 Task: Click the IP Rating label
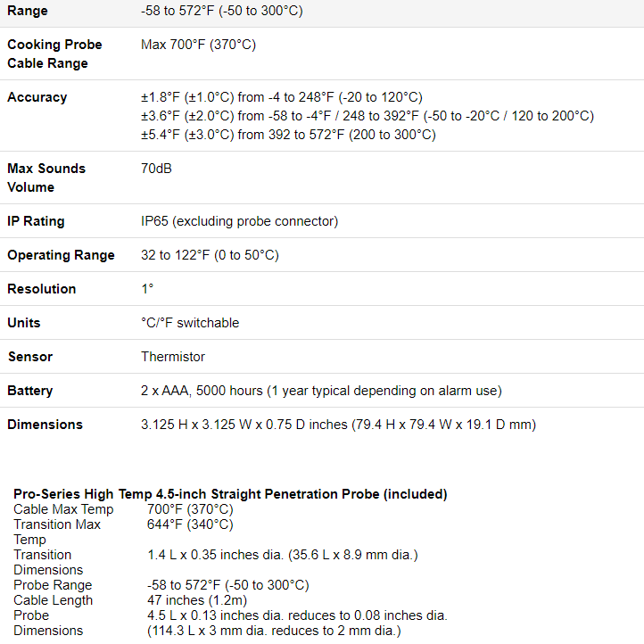pyautogui.click(x=36, y=221)
